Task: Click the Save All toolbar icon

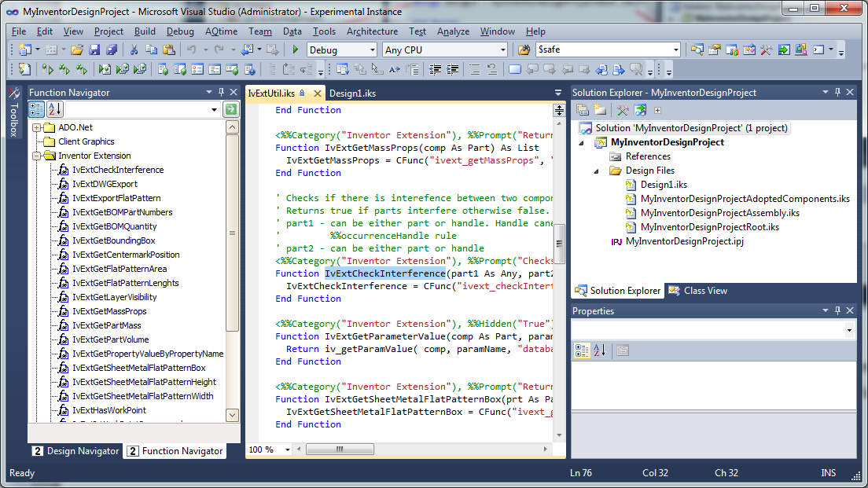Action: 112,50
